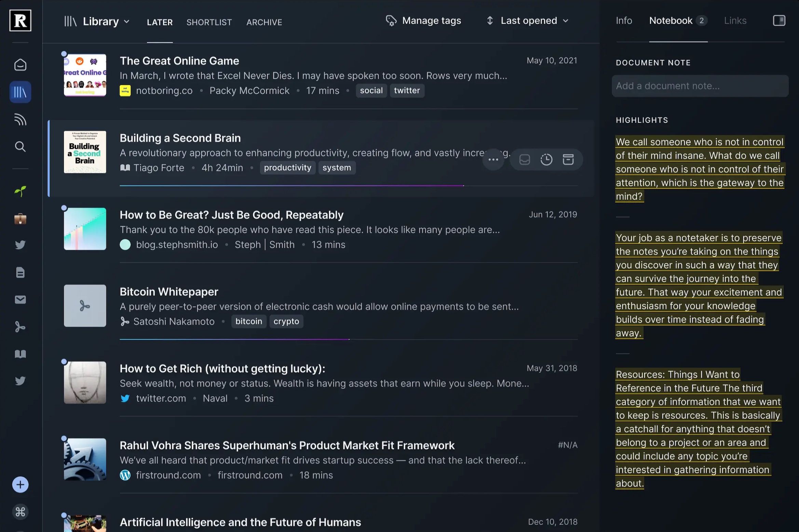Viewport: 799px width, 532px height.
Task: Open the Search magnifier icon
Action: tap(20, 146)
